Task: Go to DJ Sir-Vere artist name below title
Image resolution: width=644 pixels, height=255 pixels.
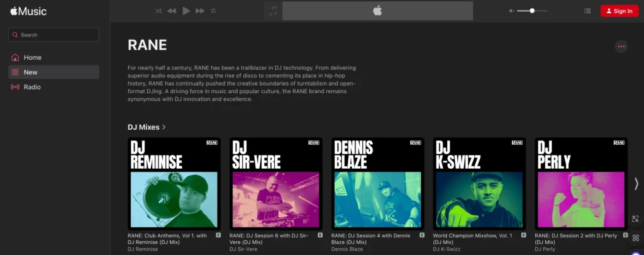Action: (x=243, y=249)
